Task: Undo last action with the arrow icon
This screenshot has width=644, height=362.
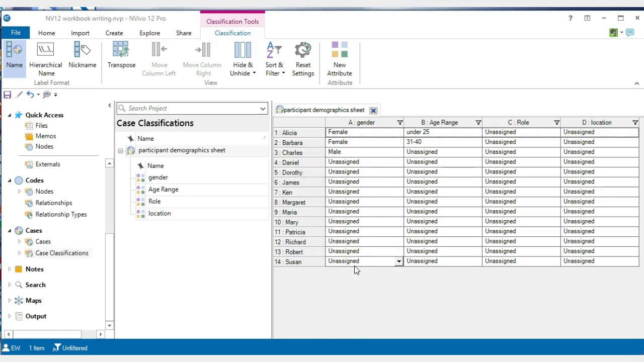Action: (x=30, y=95)
